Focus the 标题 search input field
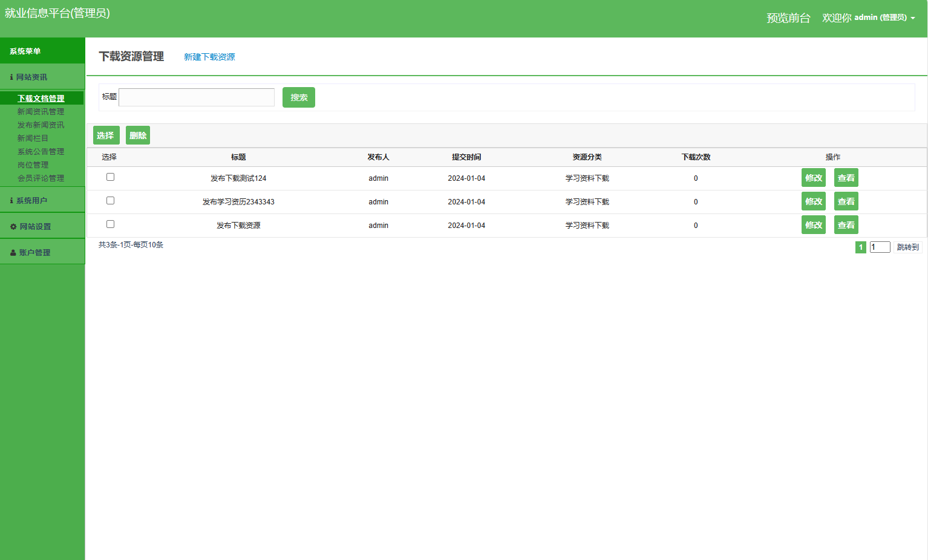The image size is (928, 560). coord(197,97)
